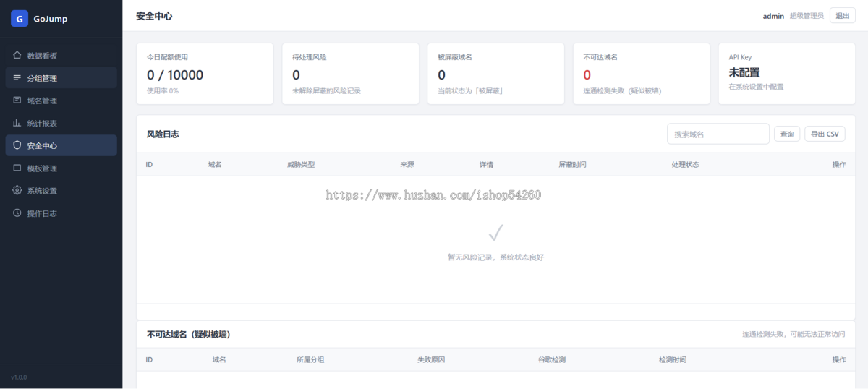Click the home icon beside 数据看板
The width and height of the screenshot is (868, 389).
[17, 55]
